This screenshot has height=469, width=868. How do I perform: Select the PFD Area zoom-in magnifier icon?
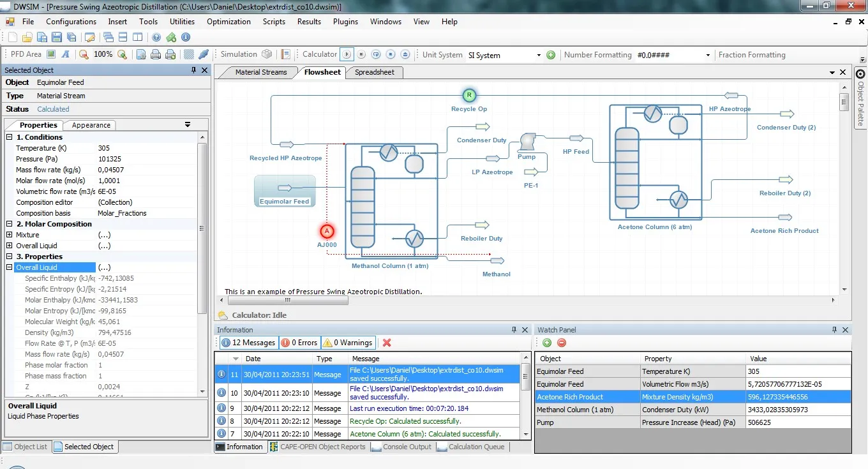coord(121,55)
